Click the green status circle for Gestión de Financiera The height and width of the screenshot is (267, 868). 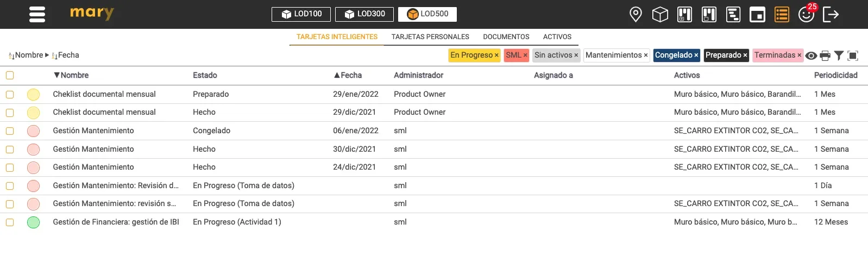(34, 222)
